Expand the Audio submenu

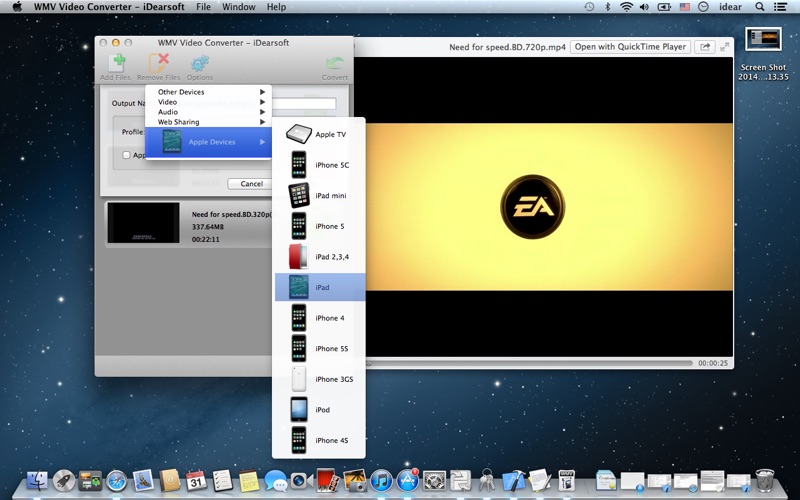pos(208,112)
